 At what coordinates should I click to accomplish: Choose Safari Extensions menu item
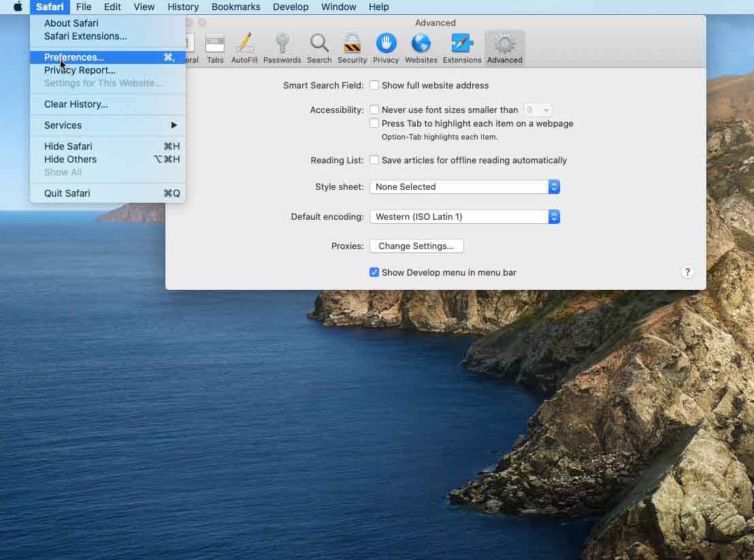(108, 36)
